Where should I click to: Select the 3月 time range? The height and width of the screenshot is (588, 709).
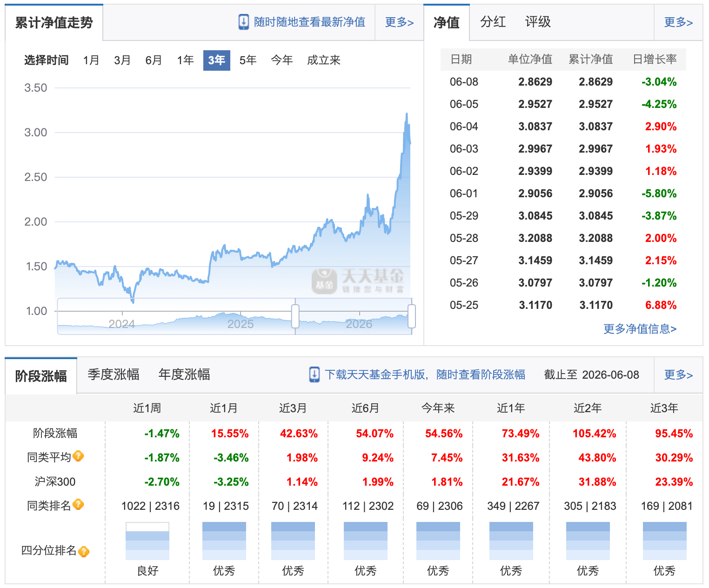click(x=122, y=60)
